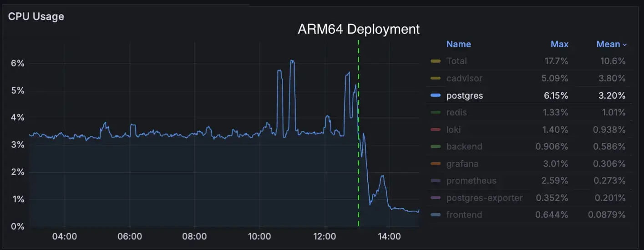The height and width of the screenshot is (250, 644).
Task: Click the redis legend color swatch
Action: click(x=436, y=112)
